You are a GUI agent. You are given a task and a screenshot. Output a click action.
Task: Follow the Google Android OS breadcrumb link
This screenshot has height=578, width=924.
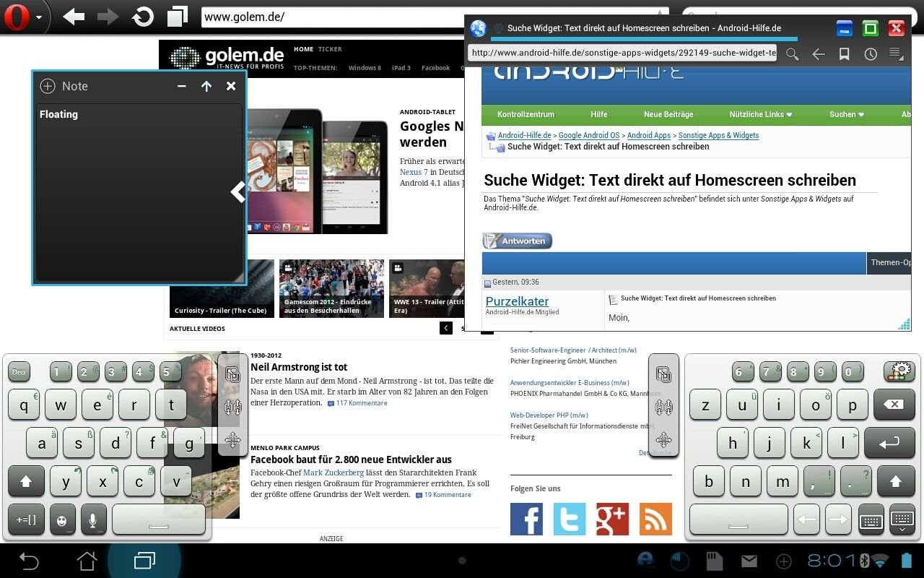[589, 135]
